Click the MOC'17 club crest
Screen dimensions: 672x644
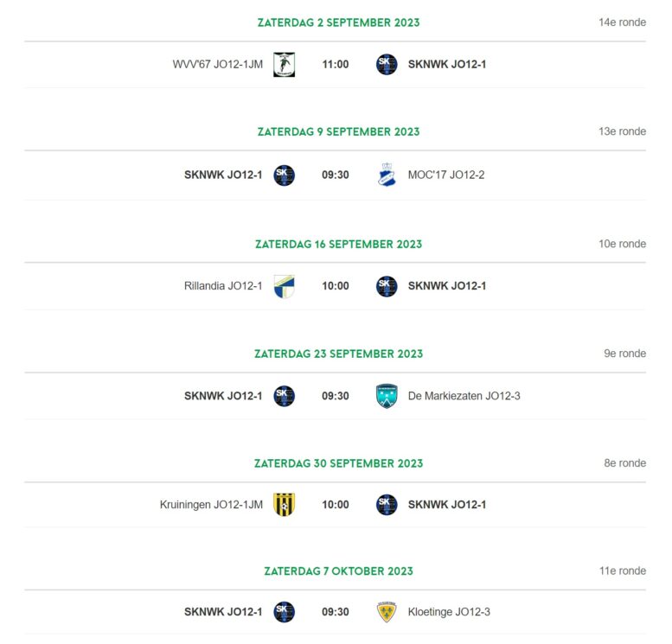point(387,175)
